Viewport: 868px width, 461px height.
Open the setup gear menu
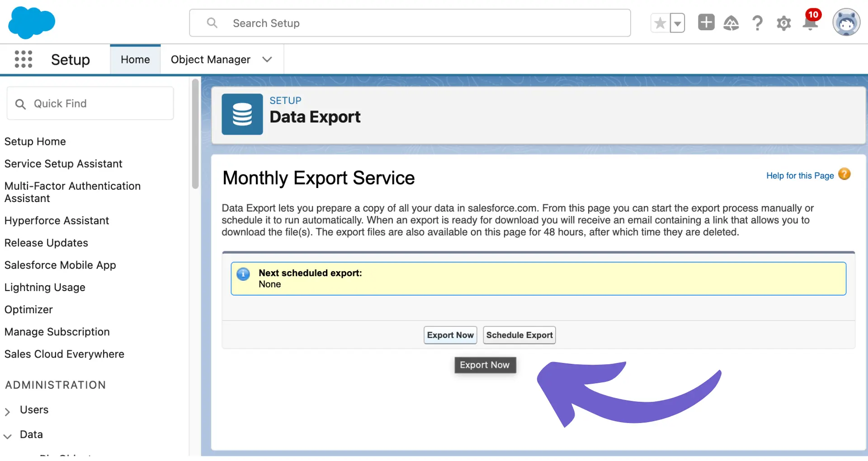tap(783, 23)
